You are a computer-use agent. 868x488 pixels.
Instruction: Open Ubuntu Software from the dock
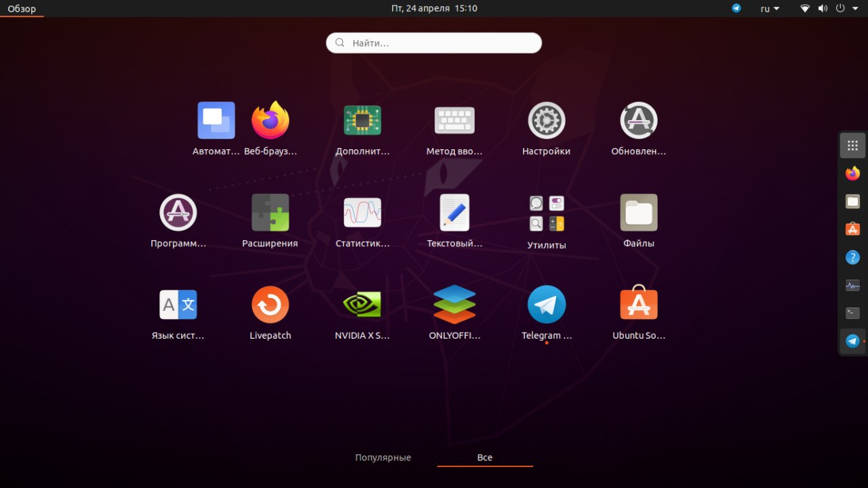click(x=853, y=229)
